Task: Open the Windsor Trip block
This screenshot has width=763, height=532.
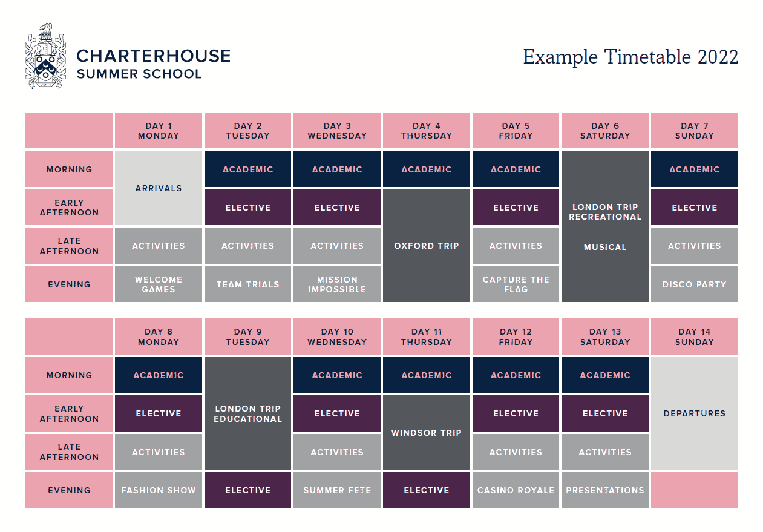Action: coord(427,433)
